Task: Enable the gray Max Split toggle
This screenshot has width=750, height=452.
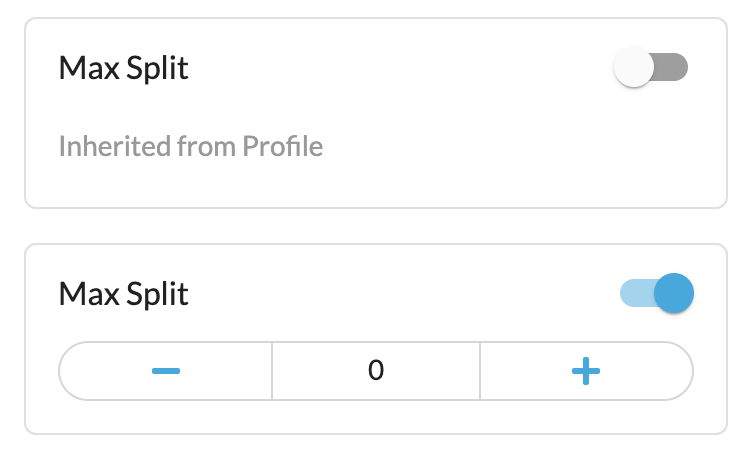Action: click(652, 69)
